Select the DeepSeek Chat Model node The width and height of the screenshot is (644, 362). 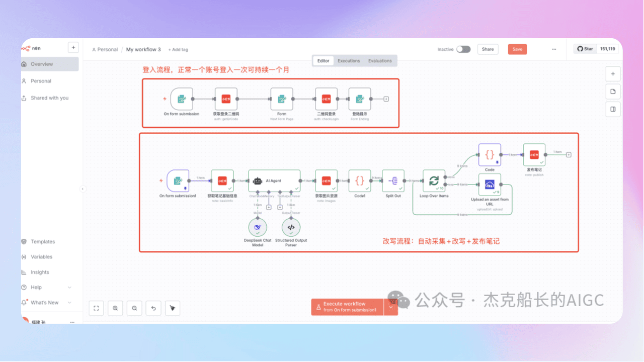tap(258, 228)
